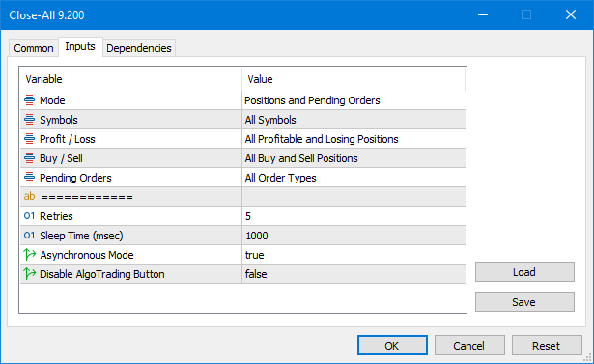594x364 pixels.
Task: Select the Profit / Loss variable name
Action: coord(68,139)
